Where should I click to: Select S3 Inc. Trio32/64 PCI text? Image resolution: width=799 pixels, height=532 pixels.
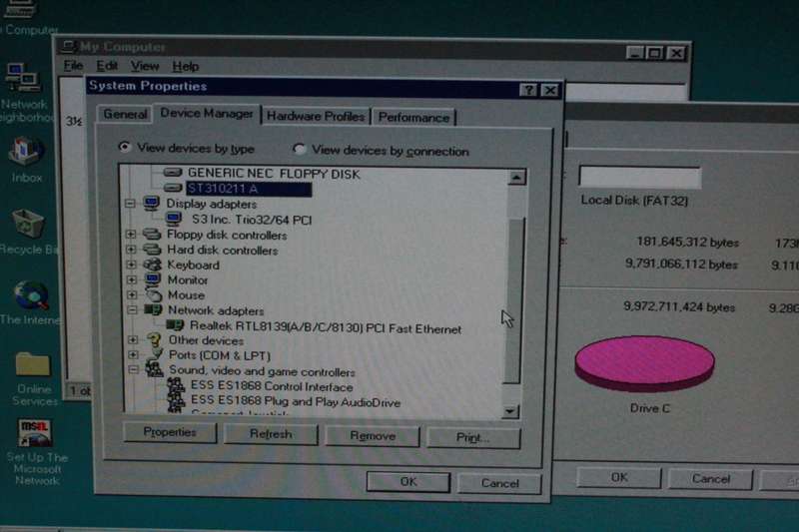(x=252, y=220)
